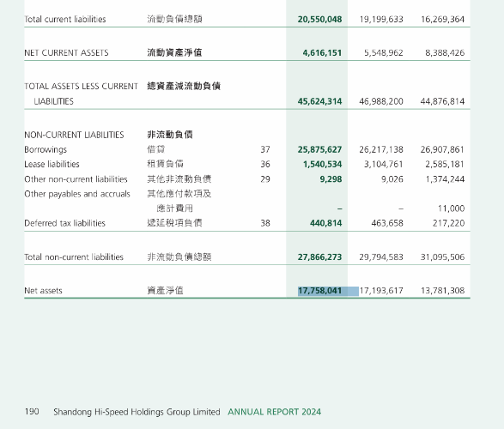The width and height of the screenshot is (504, 429).
Task: Open note 38 for Deferred tax liabilities
Action: (265, 223)
